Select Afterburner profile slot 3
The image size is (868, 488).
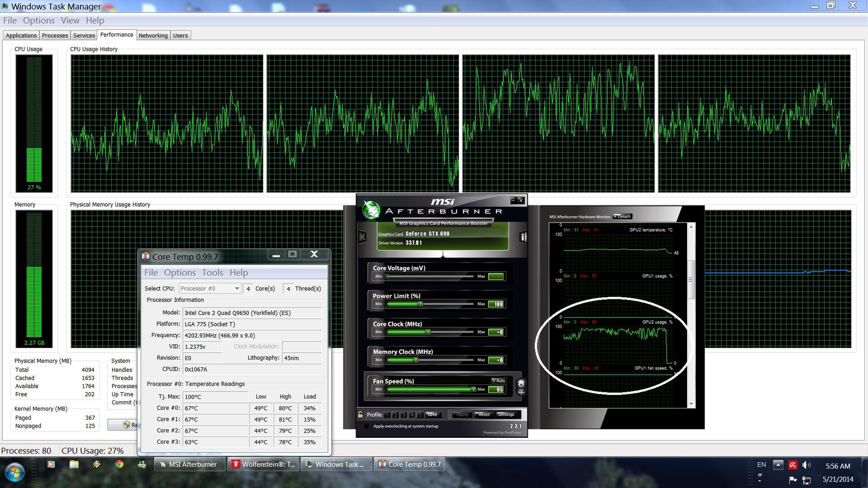click(403, 415)
